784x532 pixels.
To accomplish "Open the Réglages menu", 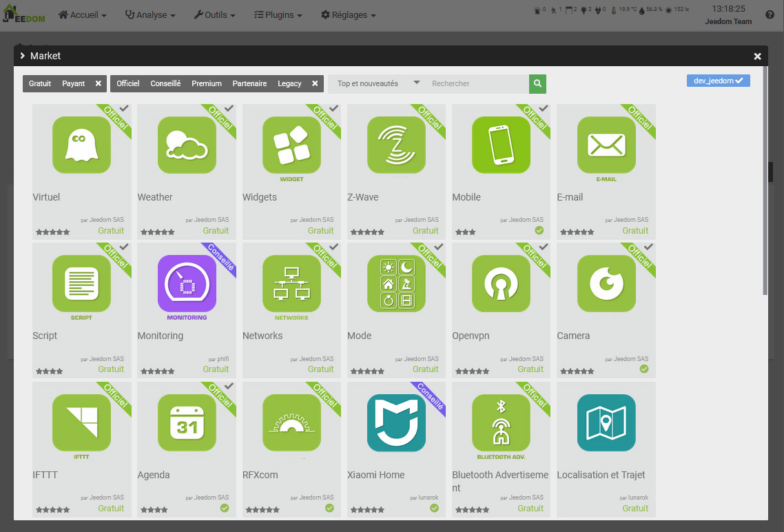I will click(348, 15).
